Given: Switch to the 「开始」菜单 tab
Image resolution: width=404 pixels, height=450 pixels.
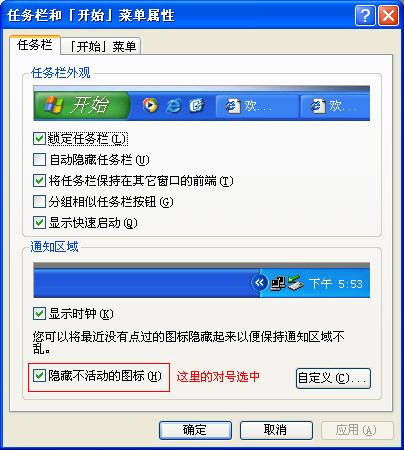Looking at the screenshot, I should (x=101, y=46).
